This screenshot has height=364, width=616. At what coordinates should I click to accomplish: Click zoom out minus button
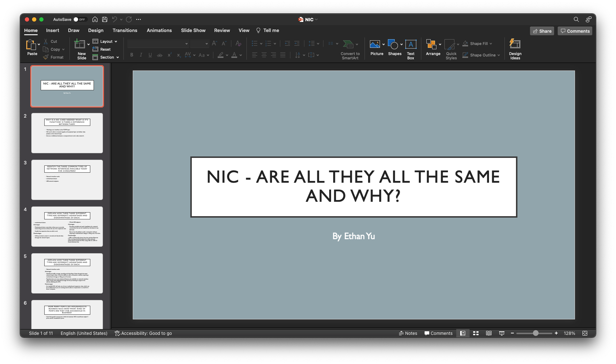(512, 333)
